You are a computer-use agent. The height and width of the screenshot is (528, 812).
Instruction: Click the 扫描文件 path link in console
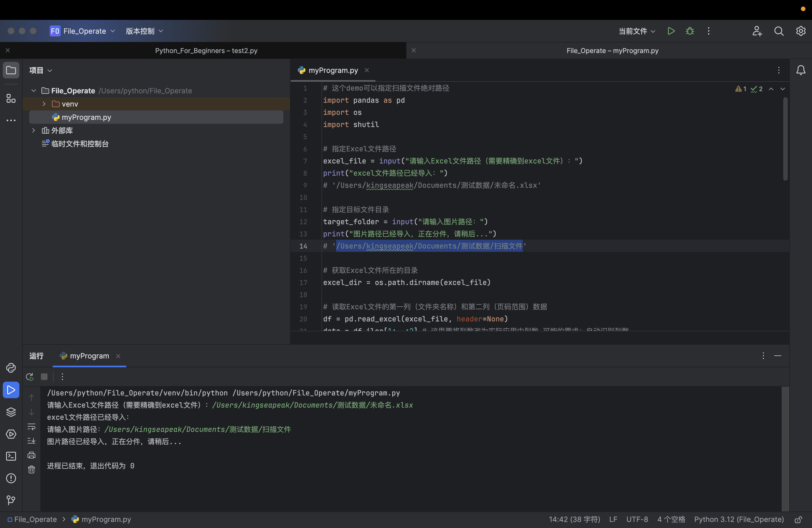(x=197, y=429)
